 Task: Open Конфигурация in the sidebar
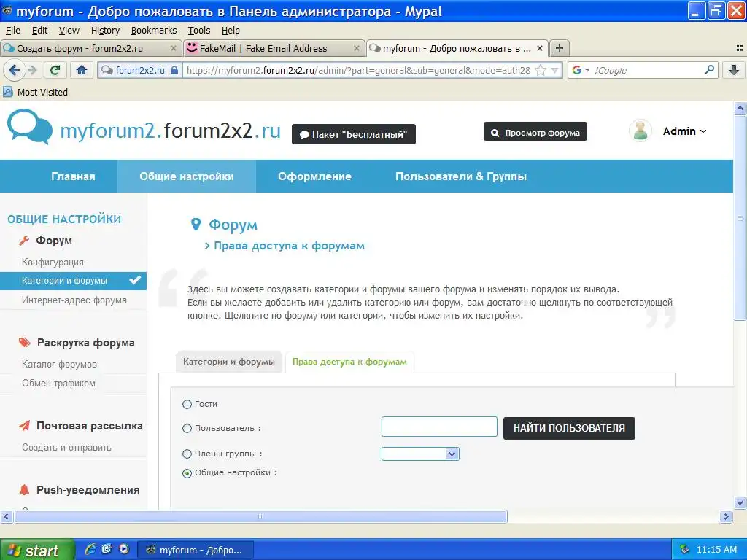[53, 262]
